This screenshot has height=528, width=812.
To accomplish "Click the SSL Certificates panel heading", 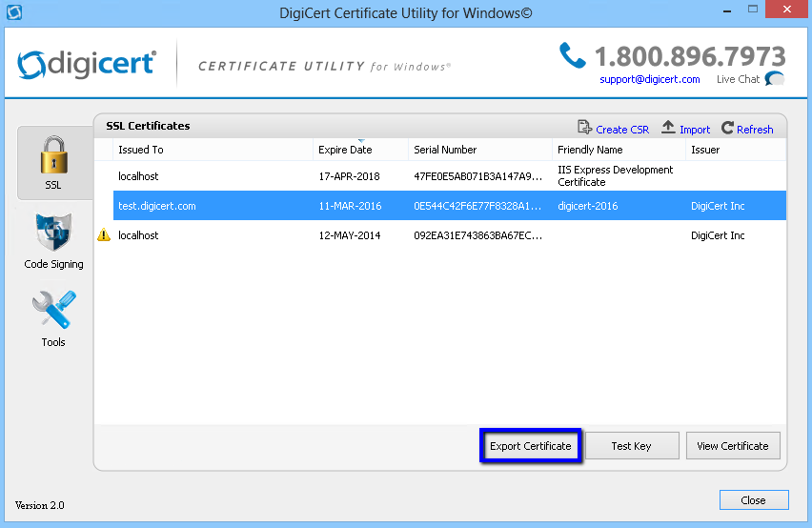I will click(148, 126).
